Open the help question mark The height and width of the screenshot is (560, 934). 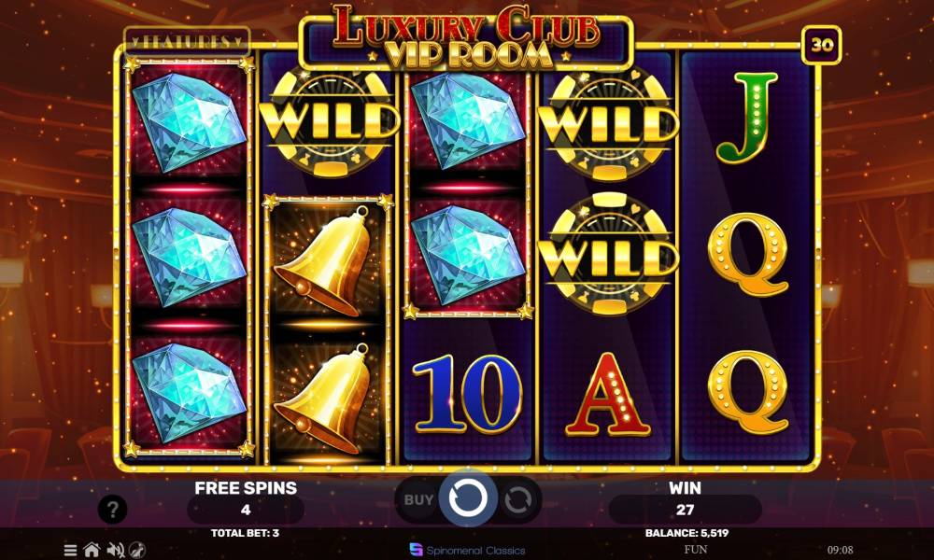[x=112, y=510]
